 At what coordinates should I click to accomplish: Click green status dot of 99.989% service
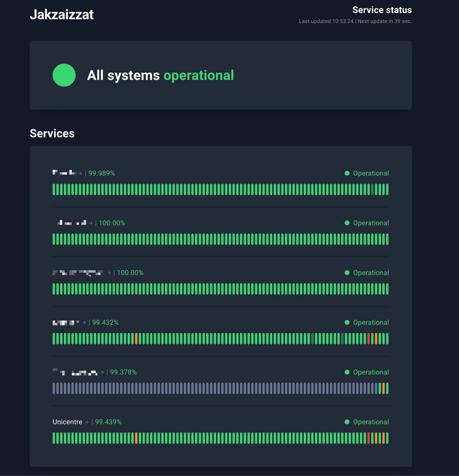[347, 173]
